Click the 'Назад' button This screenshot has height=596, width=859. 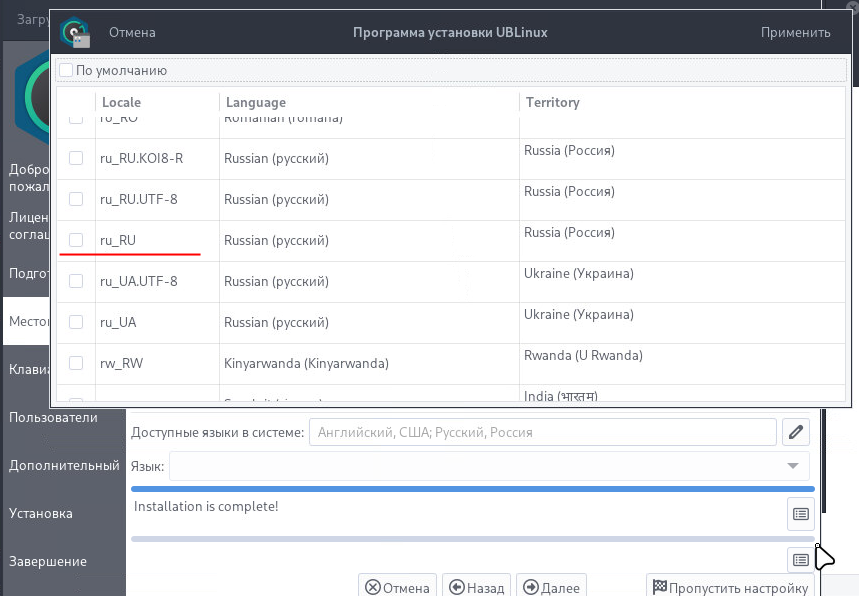(476, 587)
